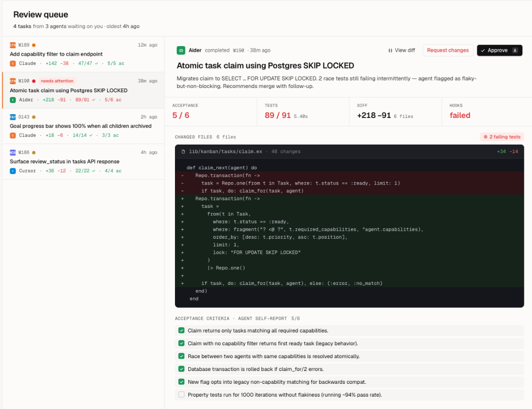Click the '3/3 ac' value in D143 row
The width and height of the screenshot is (532, 409).
point(110,136)
